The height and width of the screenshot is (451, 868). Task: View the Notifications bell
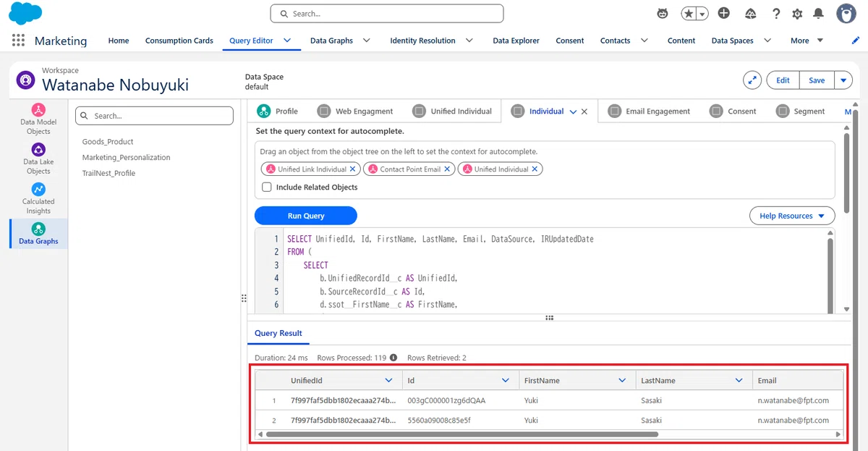(x=818, y=13)
